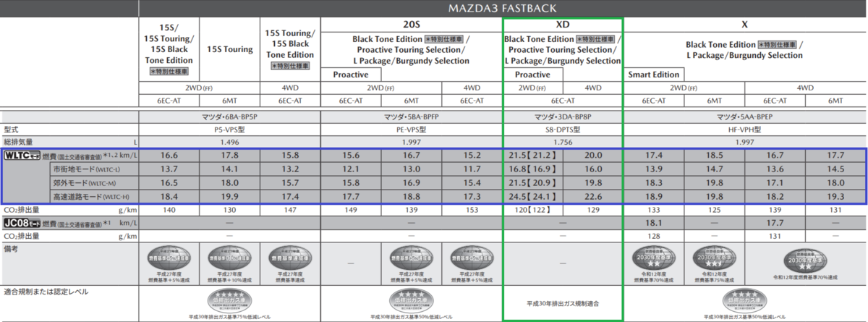Click the 128 JC08 CO2 value

pos(653,236)
